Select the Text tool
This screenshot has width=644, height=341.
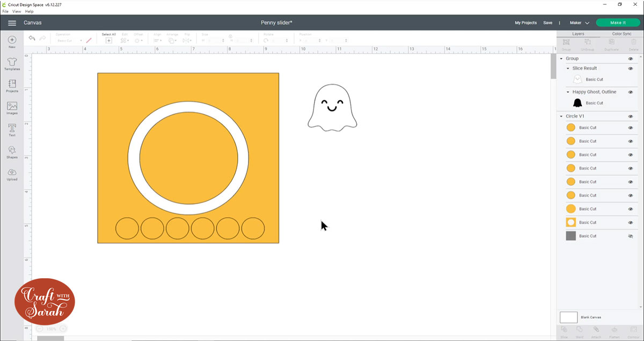click(x=12, y=129)
